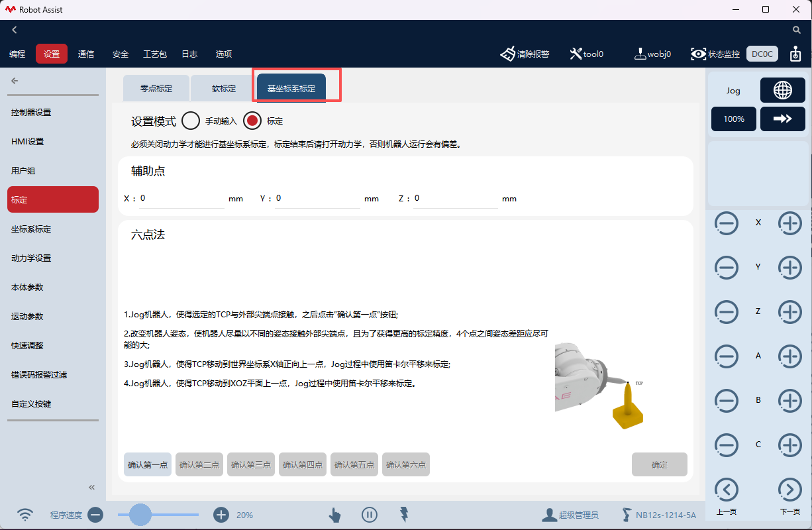Collapse the left sidebar with double chevron
812x530 pixels.
click(x=92, y=488)
